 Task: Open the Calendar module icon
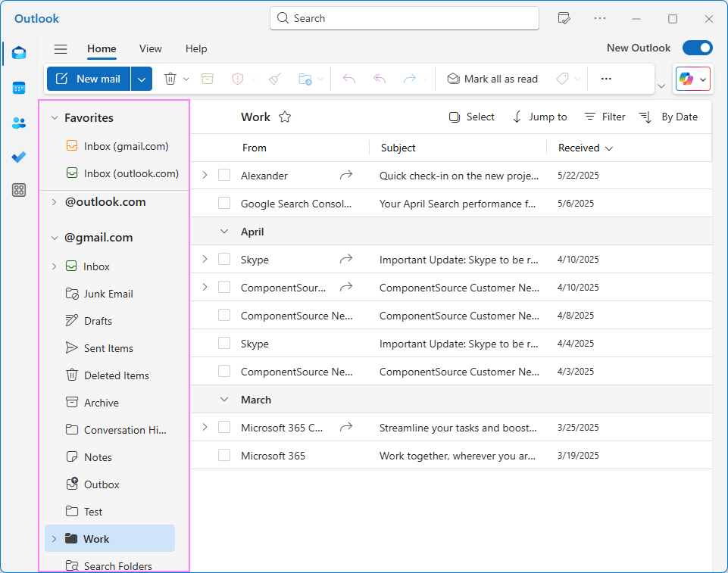[19, 88]
